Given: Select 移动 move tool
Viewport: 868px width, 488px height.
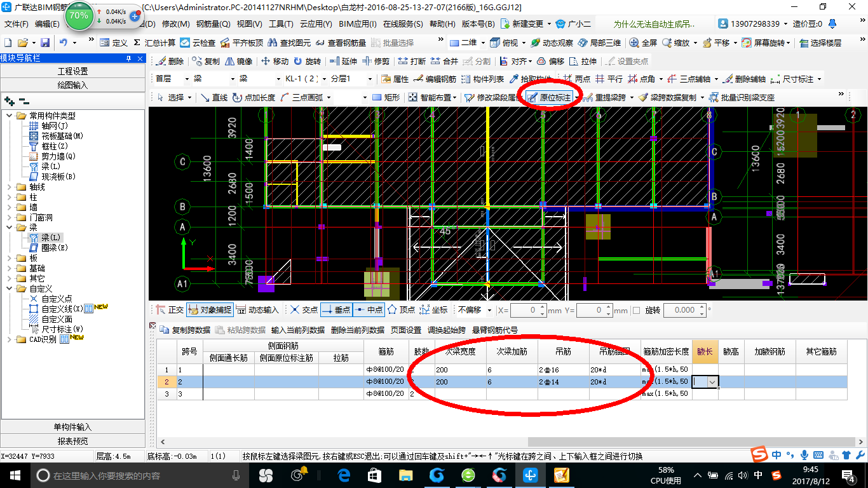Looking at the screenshot, I should point(275,61).
